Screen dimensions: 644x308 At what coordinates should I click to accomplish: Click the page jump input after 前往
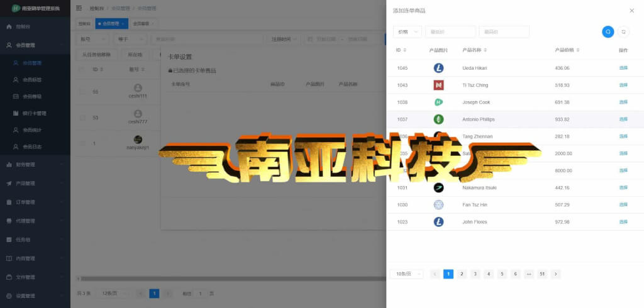[200, 294]
